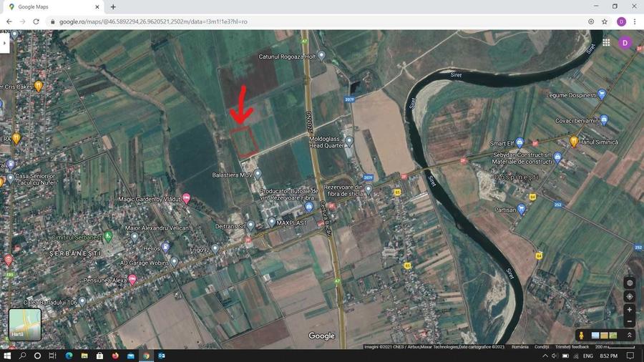This screenshot has width=644, height=362.
Task: Open the Catunul Rogoaza Holt pin
Action: point(321,55)
